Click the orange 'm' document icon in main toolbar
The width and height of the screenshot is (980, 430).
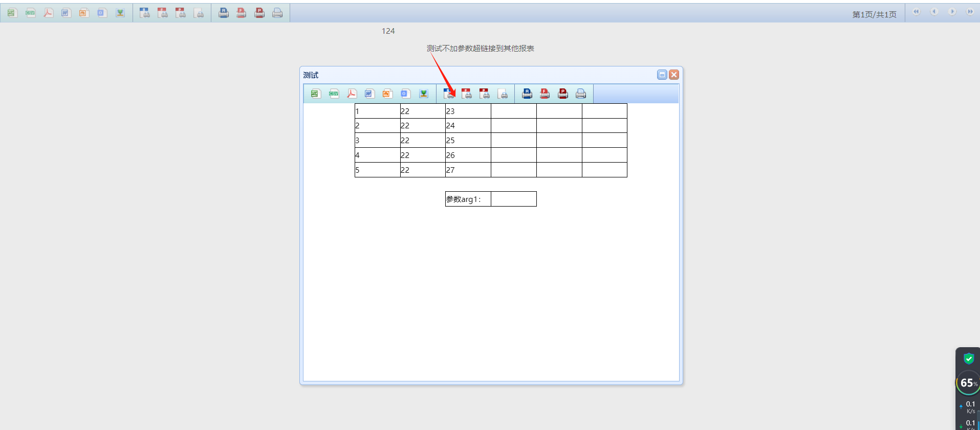[84, 13]
